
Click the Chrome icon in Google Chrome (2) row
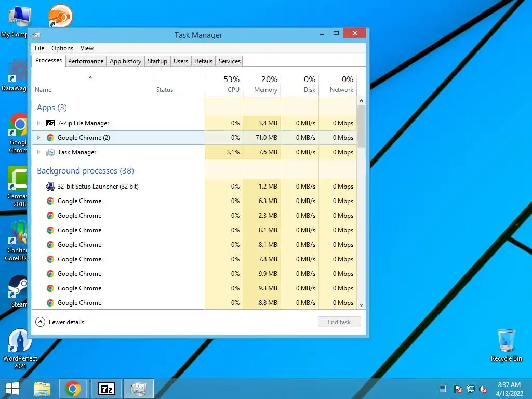[50, 137]
